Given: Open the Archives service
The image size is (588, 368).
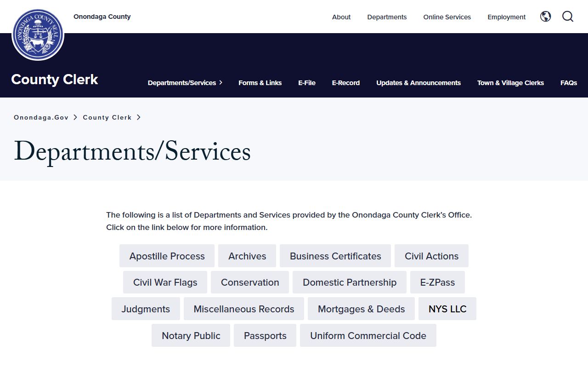Looking at the screenshot, I should 247,256.
